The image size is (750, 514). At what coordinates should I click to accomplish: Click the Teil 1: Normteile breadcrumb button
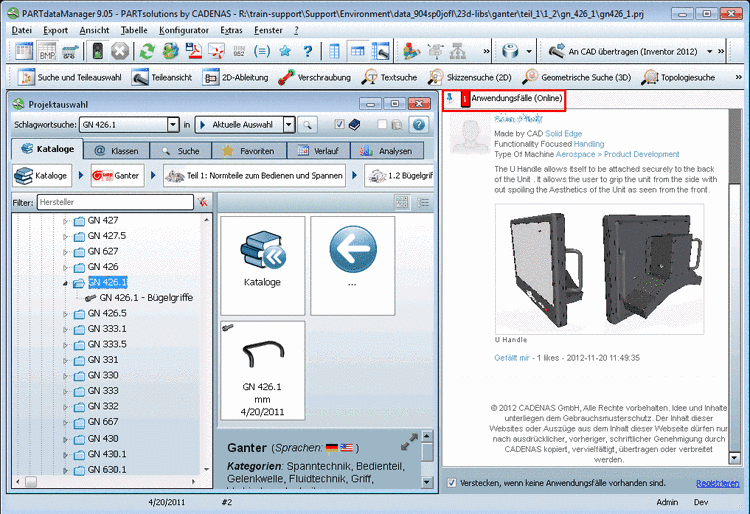tap(254, 175)
